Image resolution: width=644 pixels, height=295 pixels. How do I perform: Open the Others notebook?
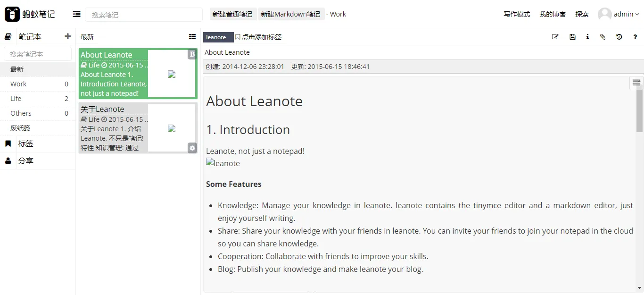pos(38,113)
